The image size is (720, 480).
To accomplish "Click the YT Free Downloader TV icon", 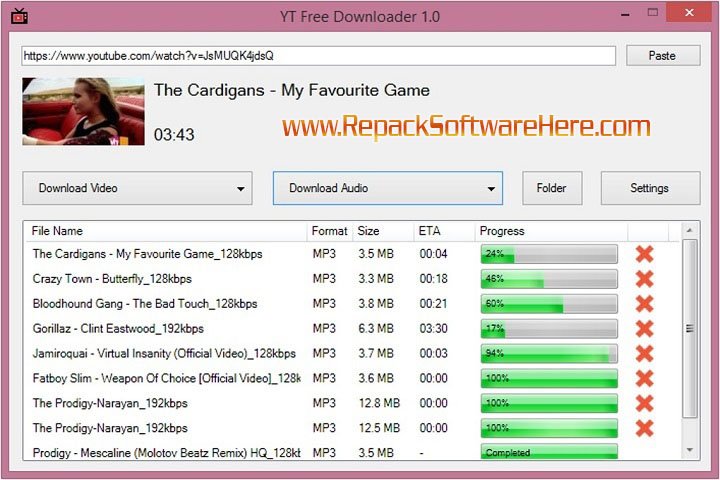I will click(x=19, y=16).
